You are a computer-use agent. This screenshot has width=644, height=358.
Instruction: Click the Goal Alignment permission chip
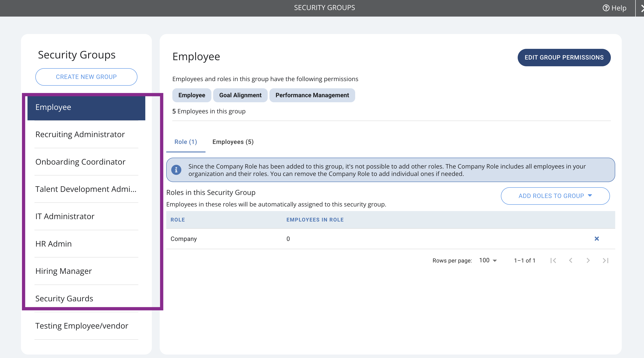pyautogui.click(x=240, y=95)
